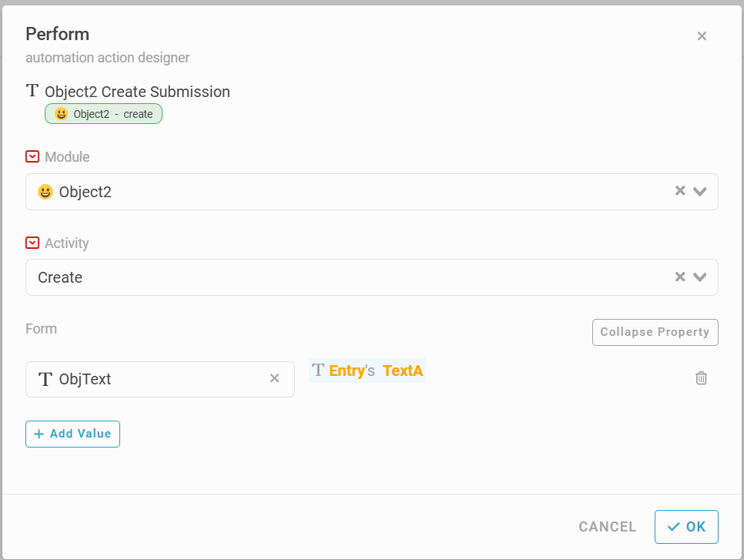This screenshot has width=744, height=560.
Task: Click the T icon in the ObjText field
Action: [x=45, y=379]
